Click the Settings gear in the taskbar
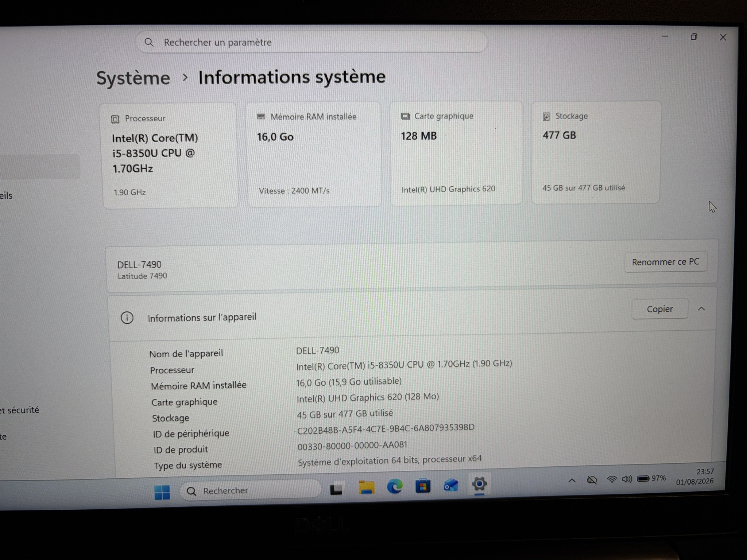The width and height of the screenshot is (747, 560). 479,484
